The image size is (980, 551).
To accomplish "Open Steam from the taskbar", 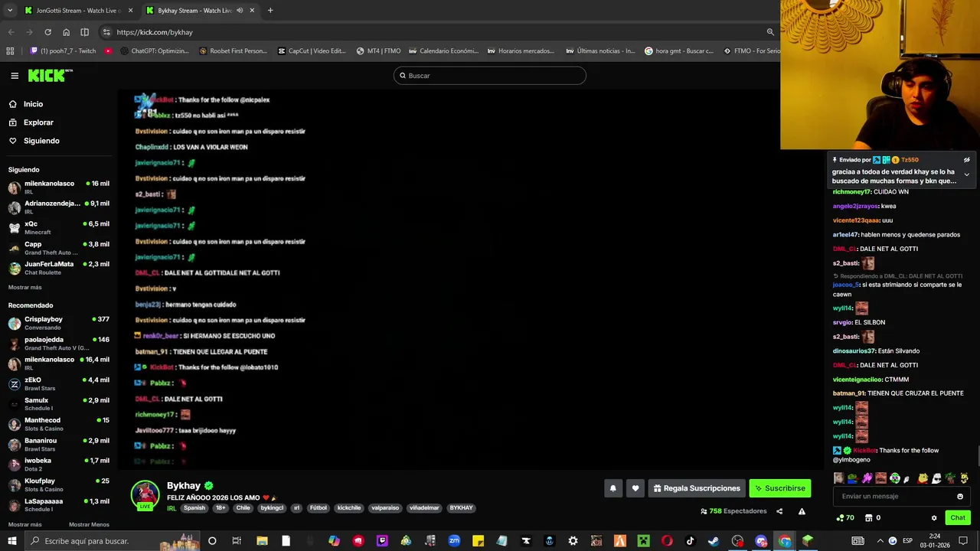I will point(714,541).
